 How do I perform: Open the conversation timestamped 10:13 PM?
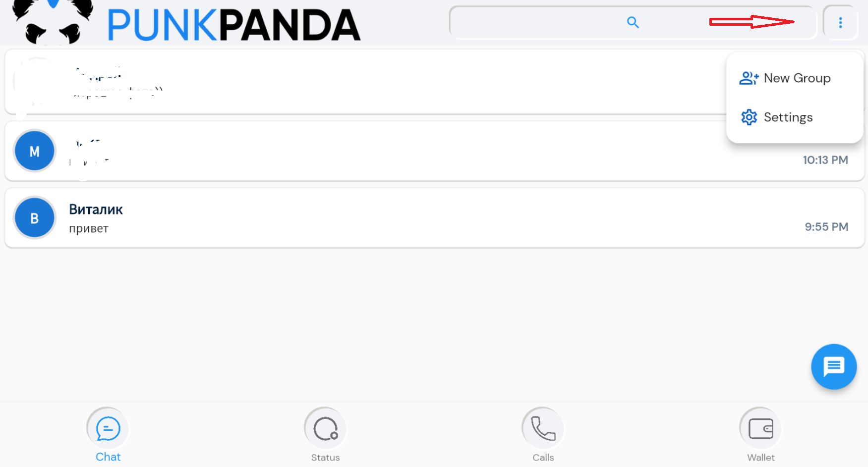pyautogui.click(x=347, y=151)
